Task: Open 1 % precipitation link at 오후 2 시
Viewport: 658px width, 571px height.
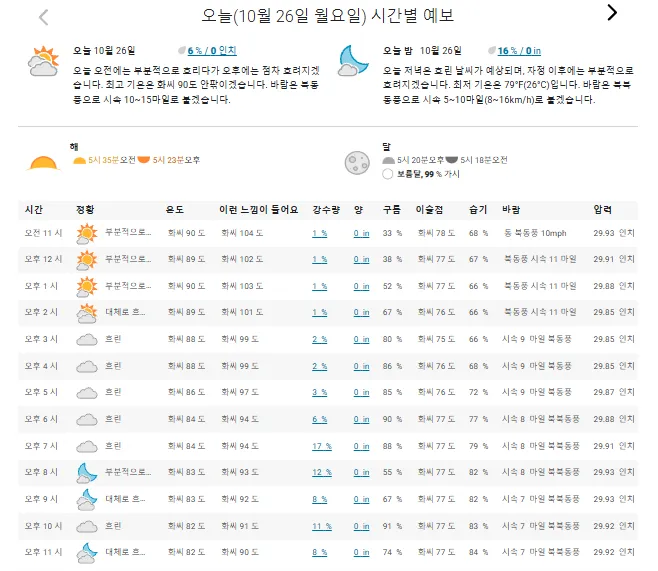Action: [319, 312]
